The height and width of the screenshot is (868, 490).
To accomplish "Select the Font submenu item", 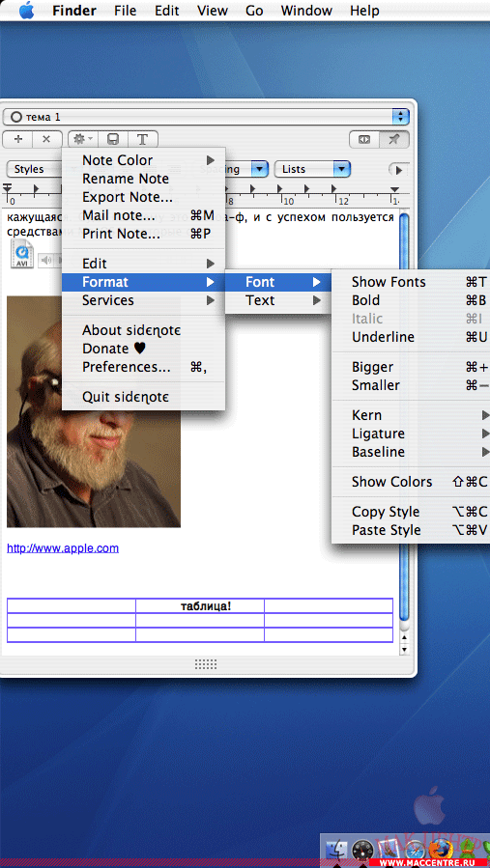I will (x=278, y=282).
